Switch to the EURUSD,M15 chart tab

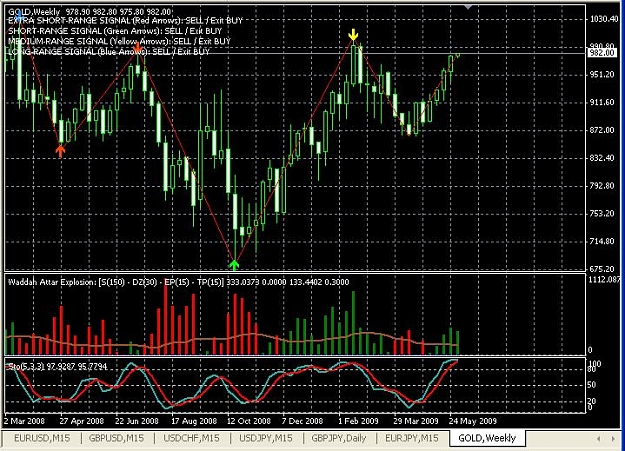(41, 438)
